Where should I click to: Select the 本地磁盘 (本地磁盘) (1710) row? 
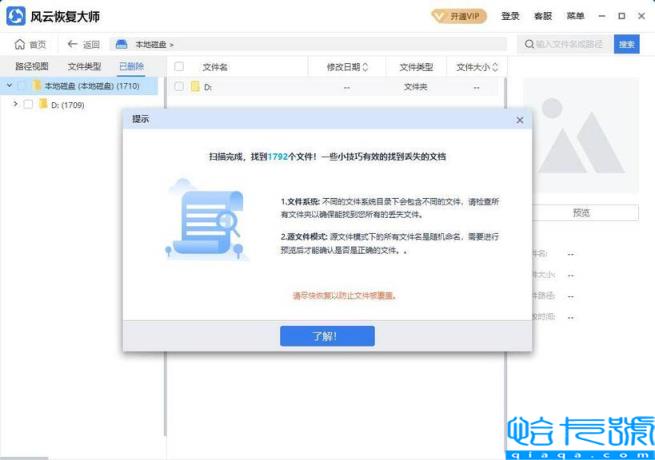(79, 86)
